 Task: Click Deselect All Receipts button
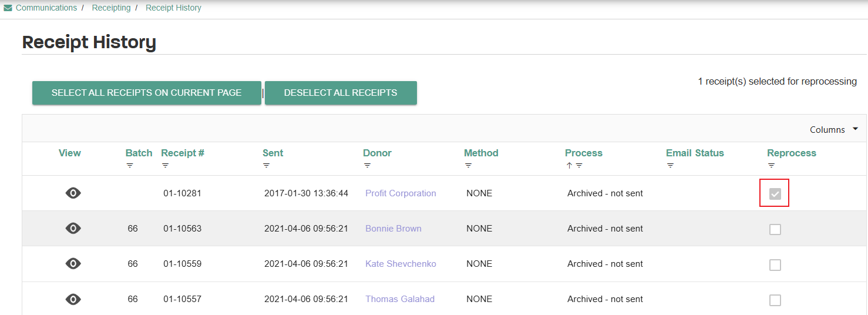341,93
